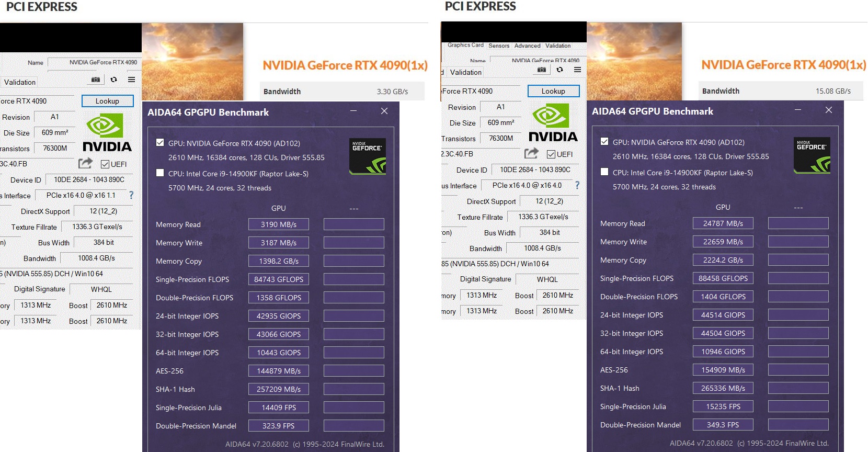
Task: Click the Validation tab above 'orce RTX 4090' name field
Action: pos(20,82)
